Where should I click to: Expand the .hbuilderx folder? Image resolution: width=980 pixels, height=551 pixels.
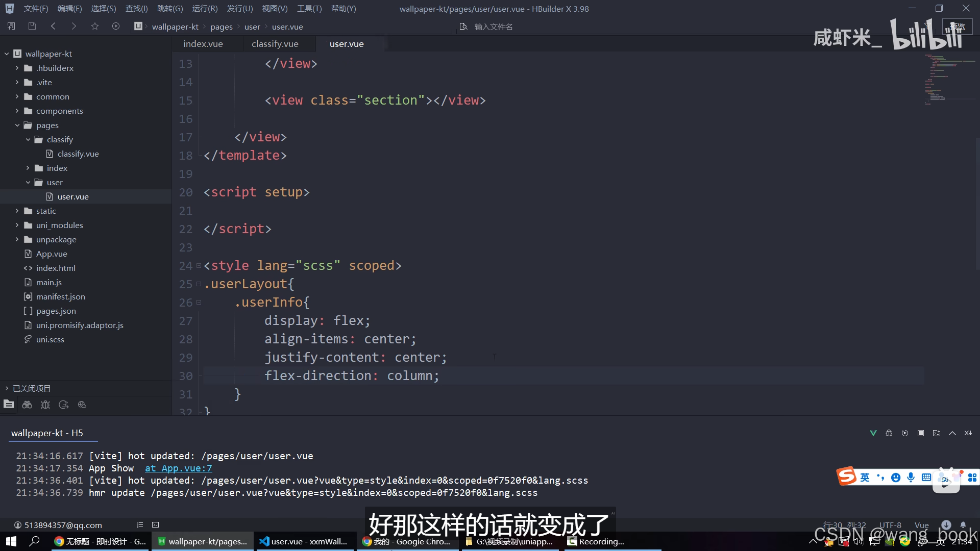click(17, 68)
